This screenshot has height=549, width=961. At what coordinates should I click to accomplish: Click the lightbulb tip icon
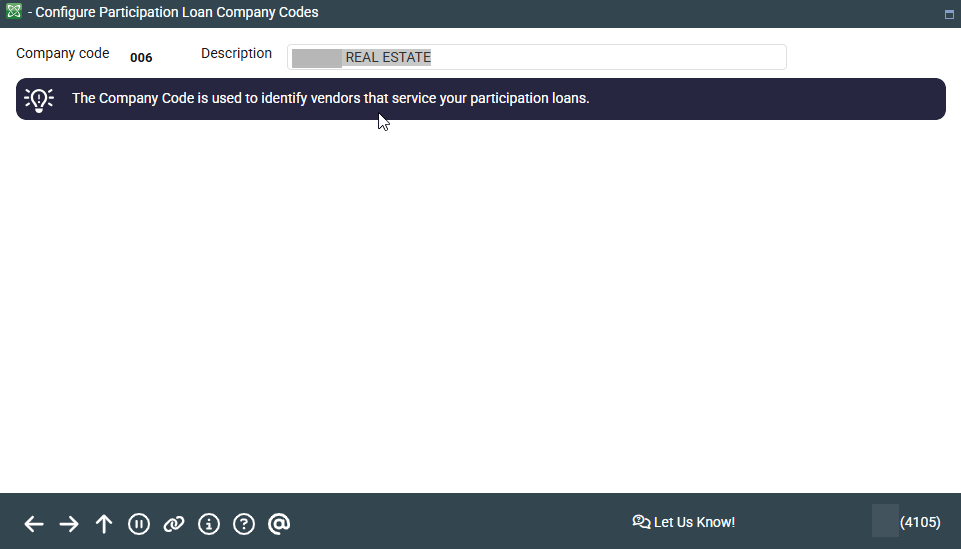point(39,99)
